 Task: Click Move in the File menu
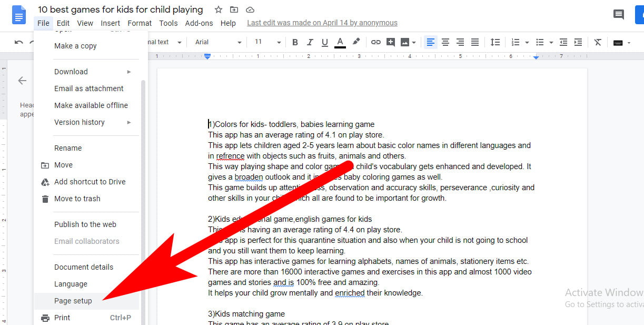click(x=86, y=165)
